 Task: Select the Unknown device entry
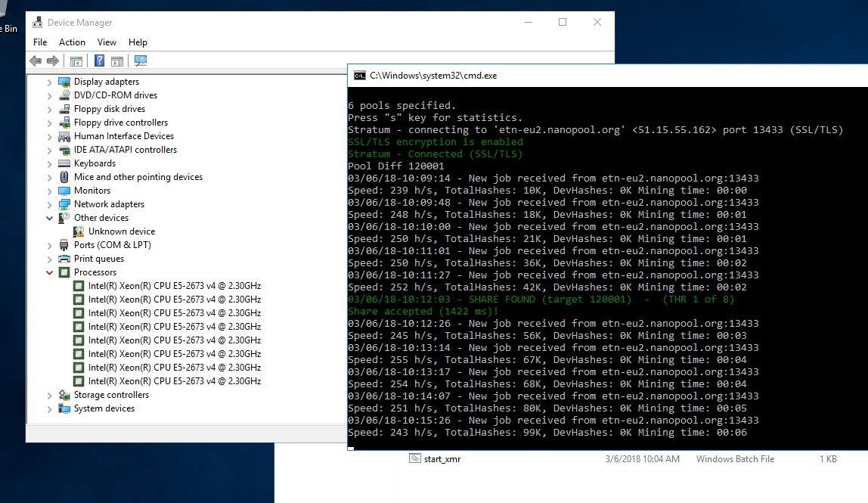pyautogui.click(x=122, y=231)
